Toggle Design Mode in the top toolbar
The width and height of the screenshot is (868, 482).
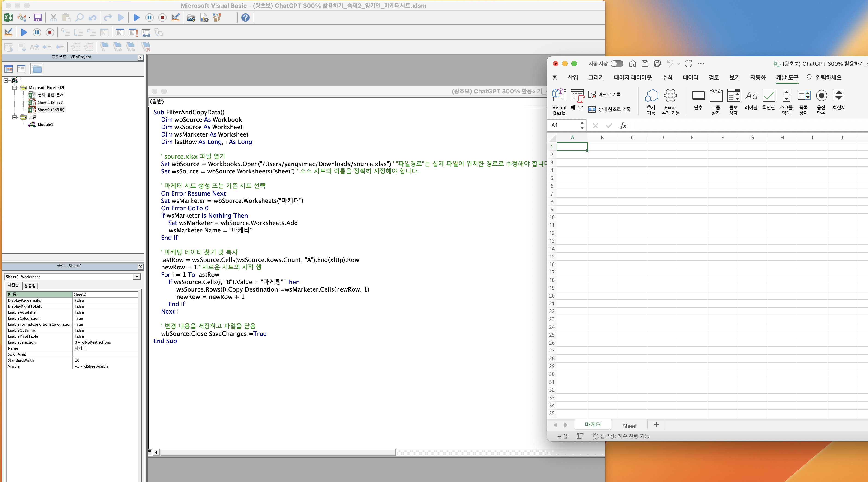pyautogui.click(x=175, y=18)
